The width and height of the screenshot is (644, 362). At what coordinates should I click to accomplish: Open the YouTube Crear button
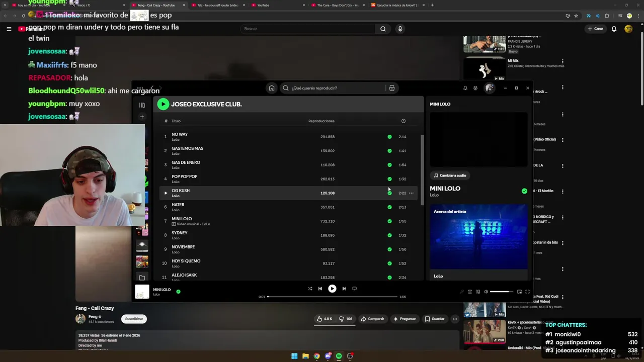click(x=595, y=29)
